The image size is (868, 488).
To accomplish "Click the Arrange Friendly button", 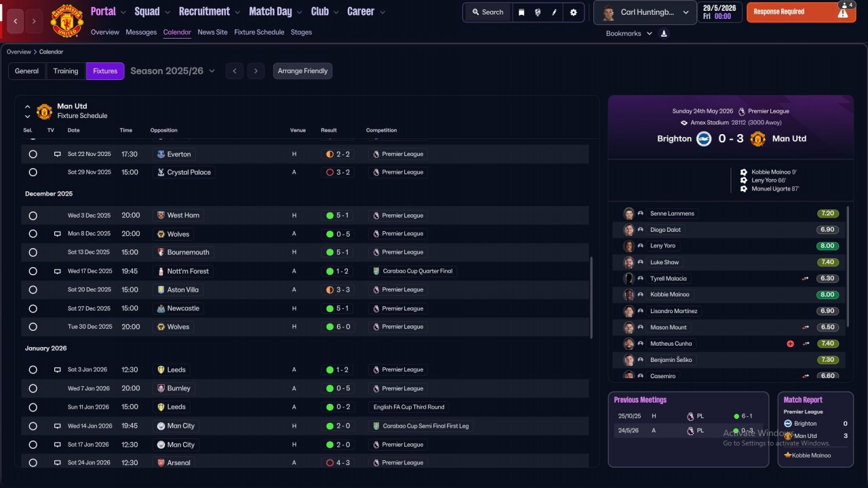I will point(302,71).
